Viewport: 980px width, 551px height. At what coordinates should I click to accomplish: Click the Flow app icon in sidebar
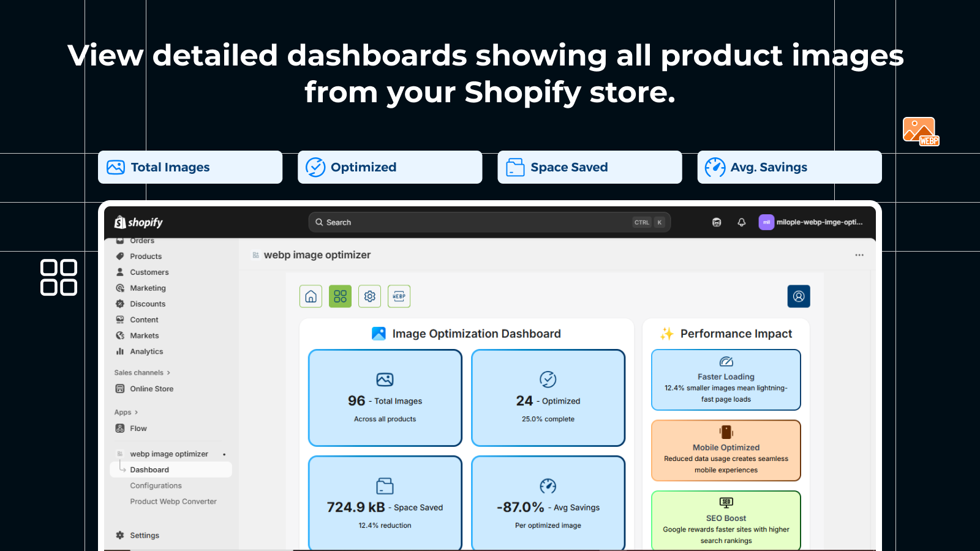click(x=119, y=428)
